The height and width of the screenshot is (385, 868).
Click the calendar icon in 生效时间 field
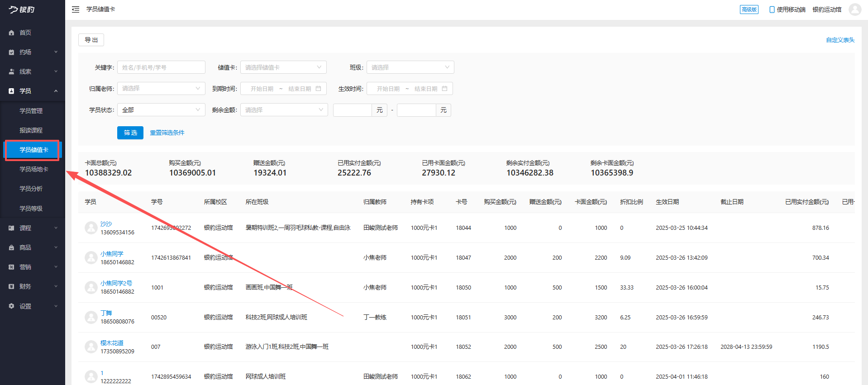point(444,89)
